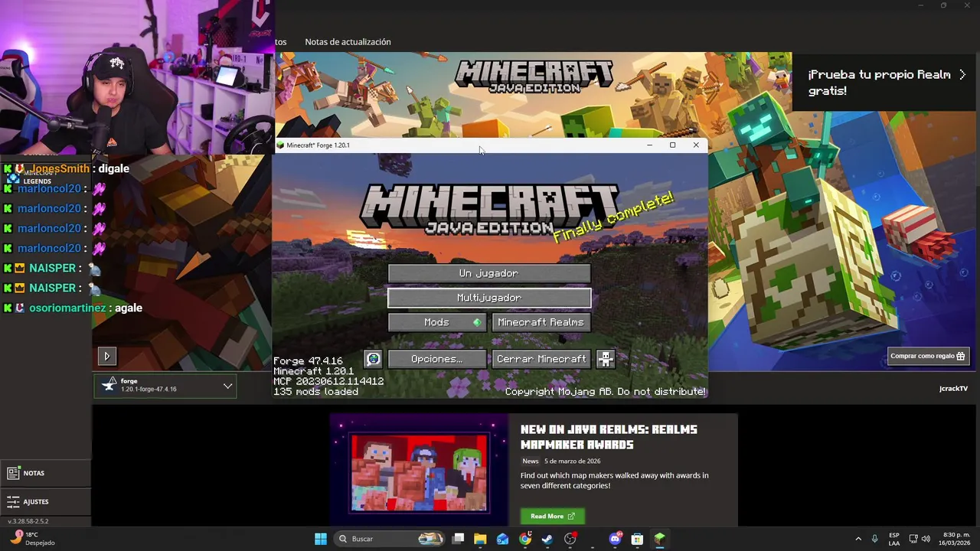Click the forge anvil installation icon
980x551 pixels.
(109, 385)
